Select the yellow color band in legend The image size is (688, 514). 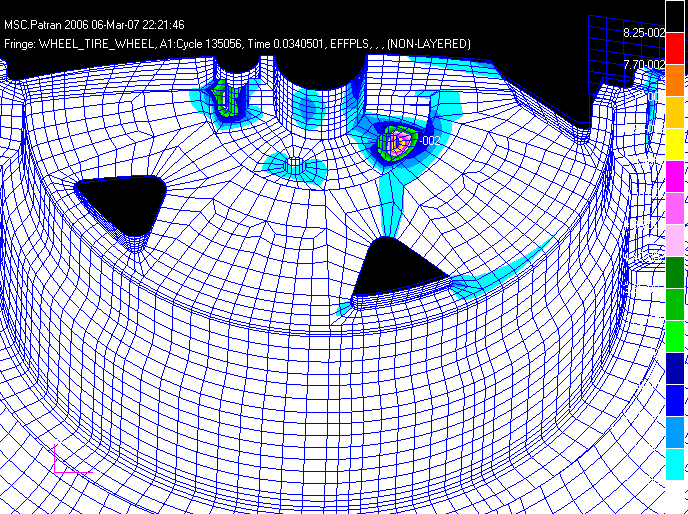[x=676, y=144]
